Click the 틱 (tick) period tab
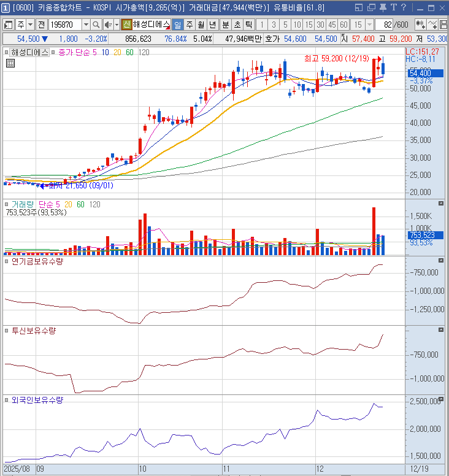Screen dimensions: 449x476 click(248, 25)
